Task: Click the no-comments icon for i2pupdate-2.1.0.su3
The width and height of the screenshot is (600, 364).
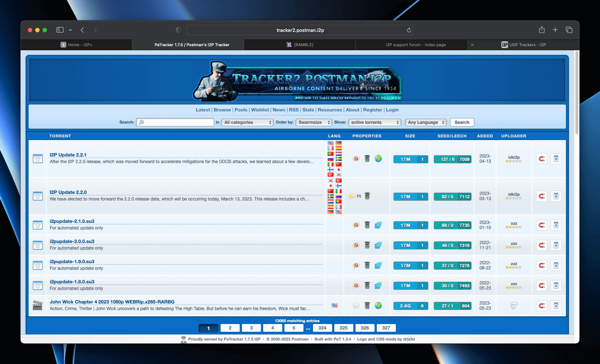Action: [356, 225]
